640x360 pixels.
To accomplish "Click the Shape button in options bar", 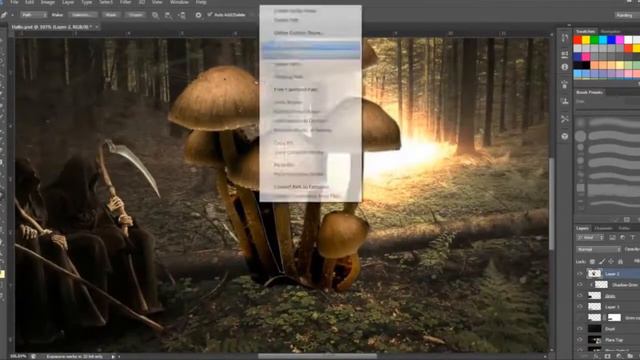I will point(135,15).
